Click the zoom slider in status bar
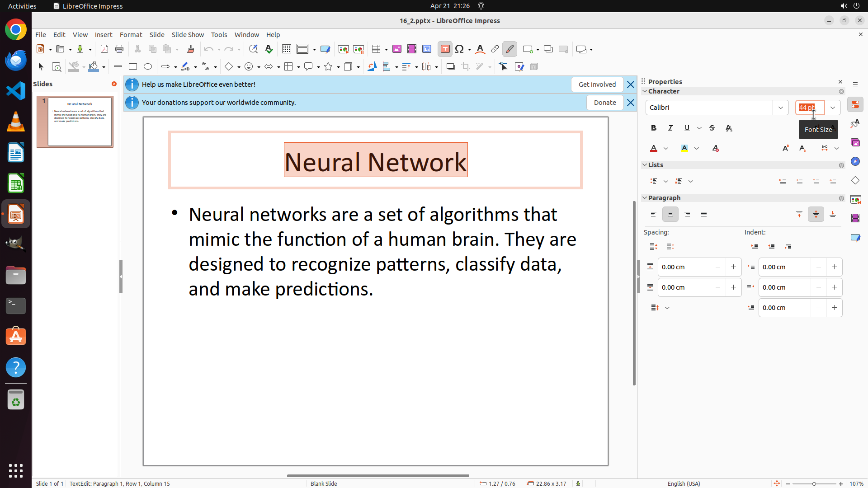 point(814,484)
